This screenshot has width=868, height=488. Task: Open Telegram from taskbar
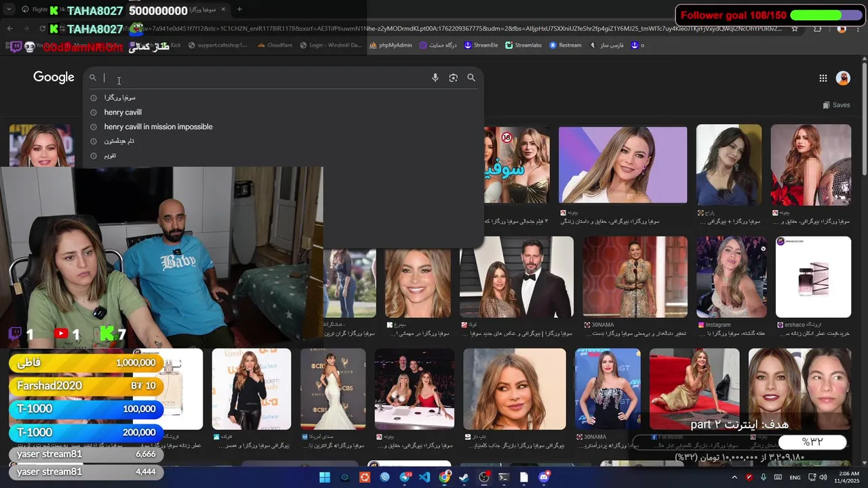tap(406, 477)
